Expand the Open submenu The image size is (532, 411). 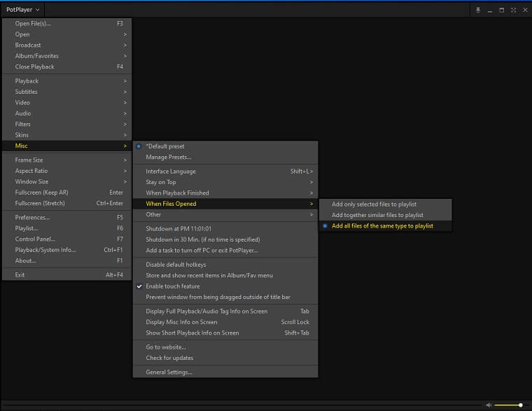point(66,34)
